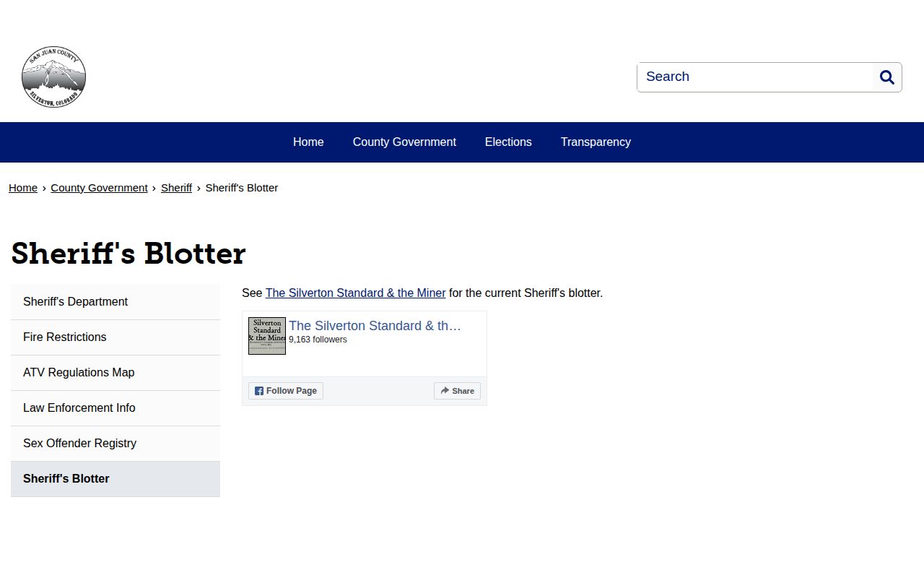This screenshot has height=578, width=924.
Task: Open the Elections navigation menu
Action: [x=508, y=142]
